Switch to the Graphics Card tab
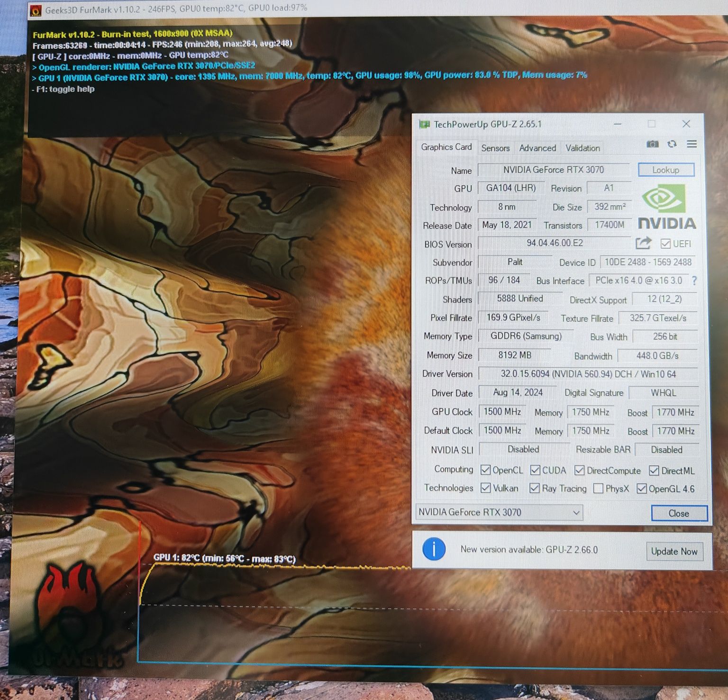This screenshot has width=728, height=700. point(446,147)
